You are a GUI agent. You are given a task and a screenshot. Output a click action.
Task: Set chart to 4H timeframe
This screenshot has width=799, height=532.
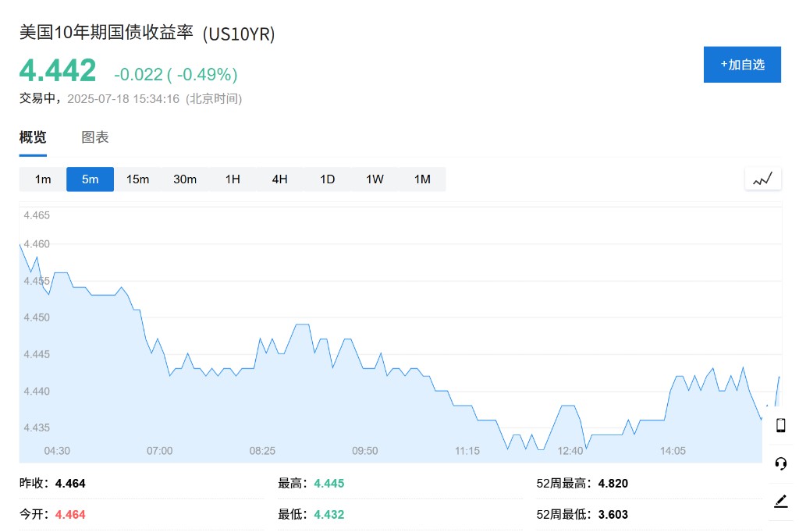pos(280,179)
